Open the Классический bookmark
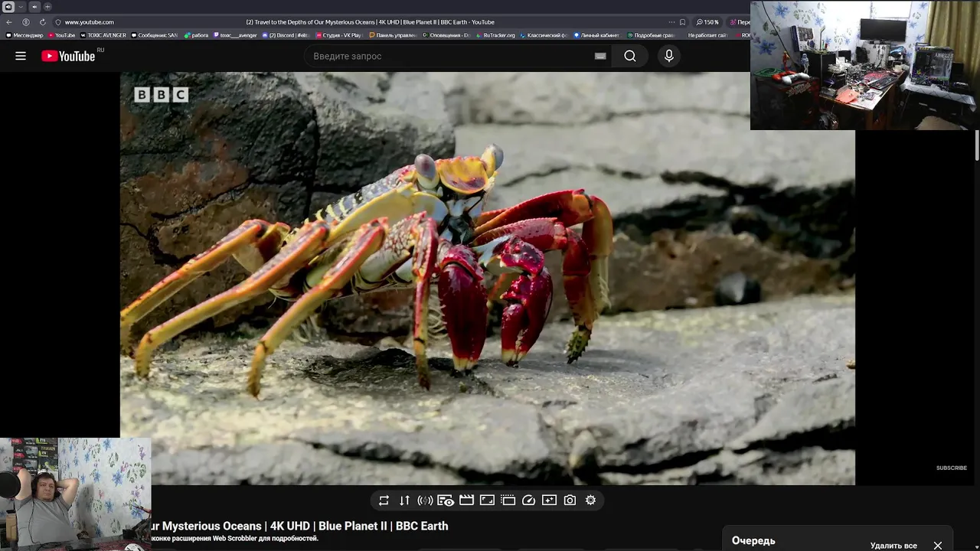The height and width of the screenshot is (551, 980). point(544,35)
